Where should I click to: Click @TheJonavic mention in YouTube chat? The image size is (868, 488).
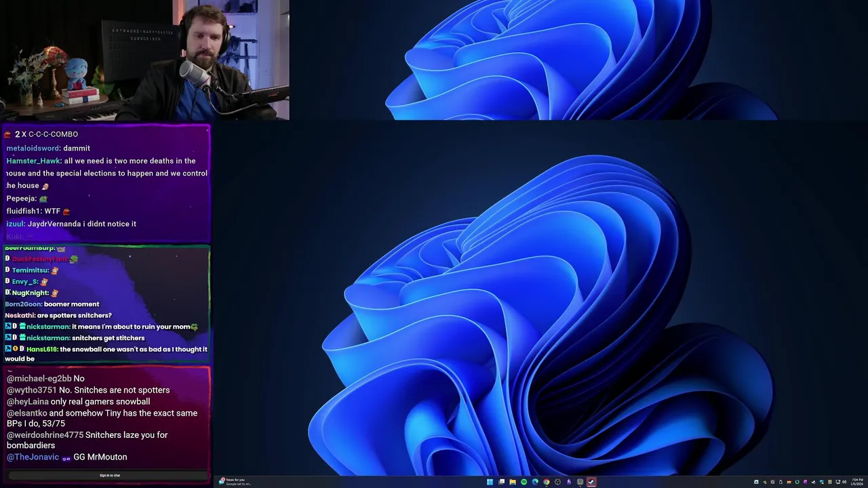pyautogui.click(x=33, y=457)
